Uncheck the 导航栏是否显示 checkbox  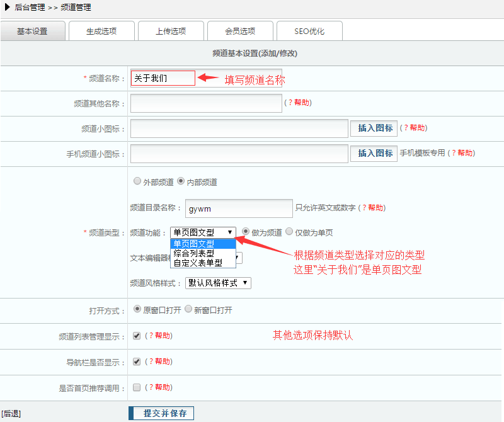(137, 362)
